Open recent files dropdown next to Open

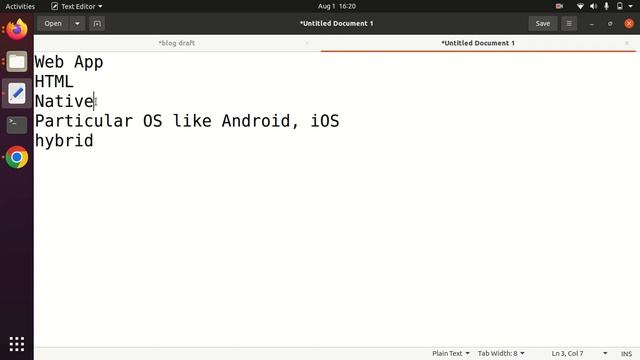pyautogui.click(x=77, y=24)
